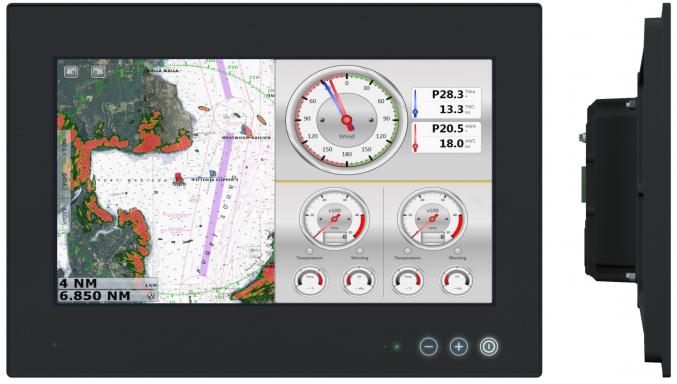Screen dimensions: 677x384
Task: Tap the second icon at chart top-left
Action: [98, 71]
